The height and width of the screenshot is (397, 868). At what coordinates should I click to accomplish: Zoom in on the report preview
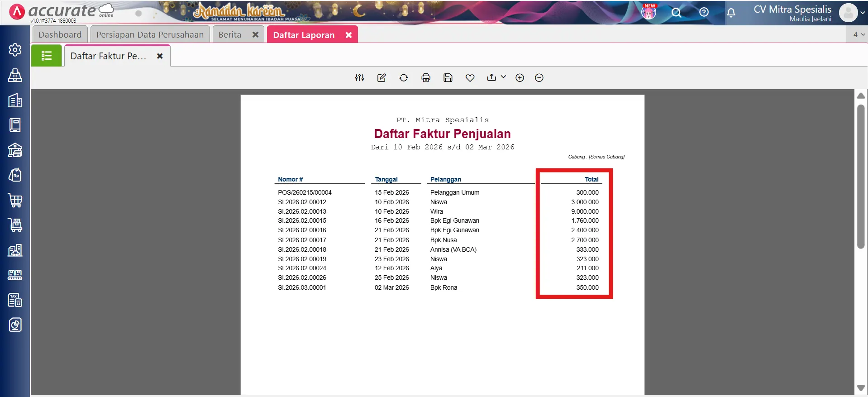(520, 78)
